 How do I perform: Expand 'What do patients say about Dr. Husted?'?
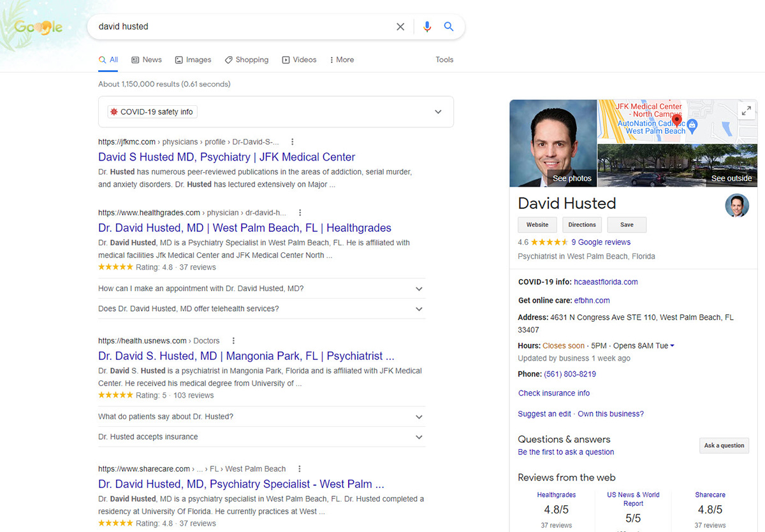pos(262,417)
